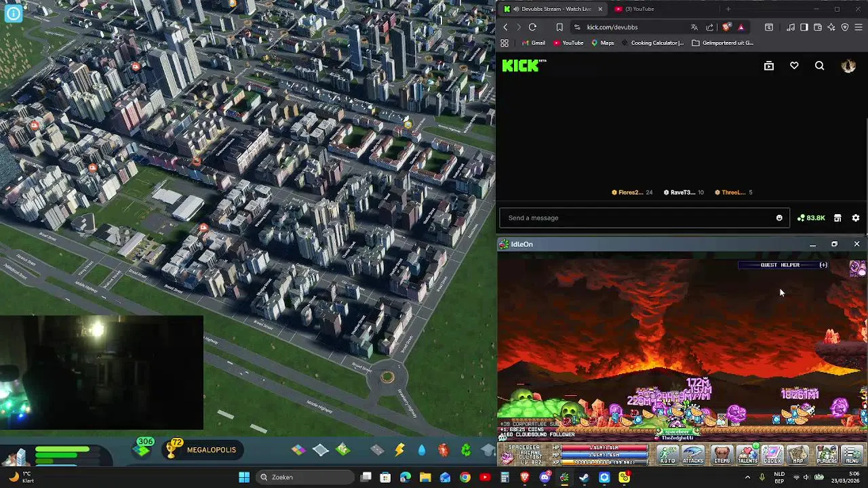This screenshot has width=868, height=488.
Task: Select the zoning tool in city builder
Action: click(298, 450)
